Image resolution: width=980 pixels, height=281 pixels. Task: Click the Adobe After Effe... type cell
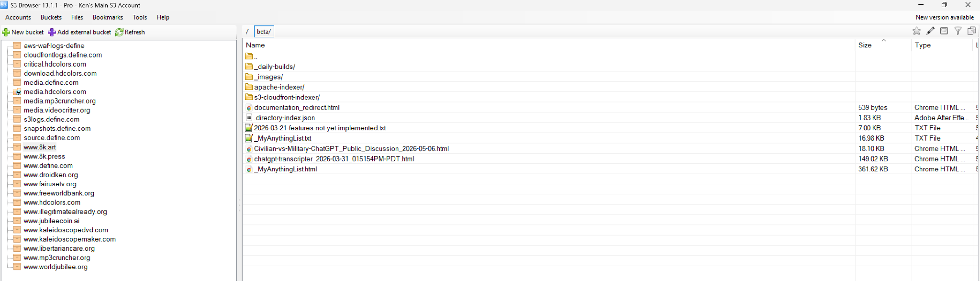(941, 118)
